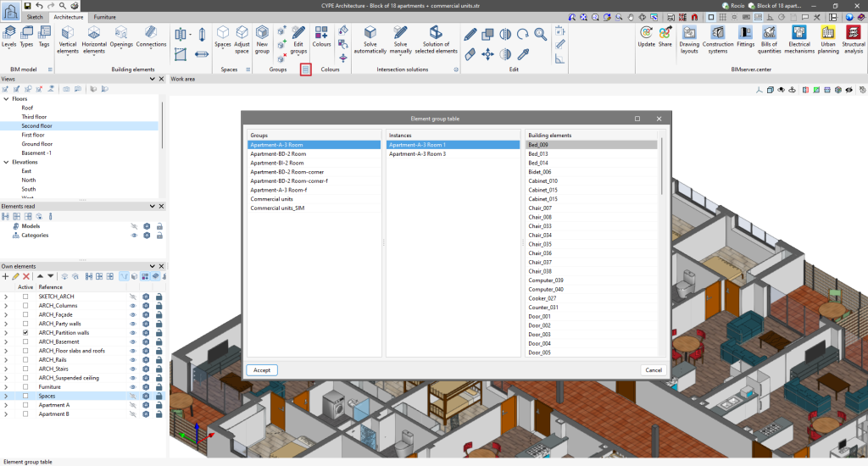Switch to the Furniture ribbon tab
Image resolution: width=868 pixels, height=466 pixels.
[x=105, y=17]
